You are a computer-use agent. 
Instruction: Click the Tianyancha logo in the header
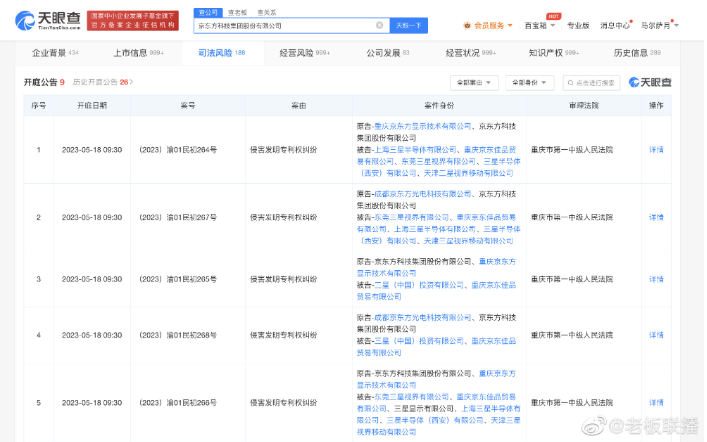tap(47, 20)
